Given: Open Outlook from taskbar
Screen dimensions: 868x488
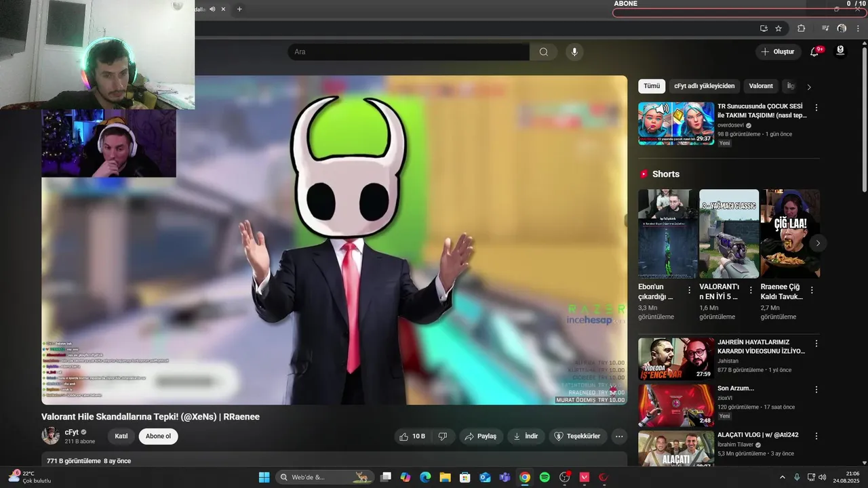Looking at the screenshot, I should (485, 477).
